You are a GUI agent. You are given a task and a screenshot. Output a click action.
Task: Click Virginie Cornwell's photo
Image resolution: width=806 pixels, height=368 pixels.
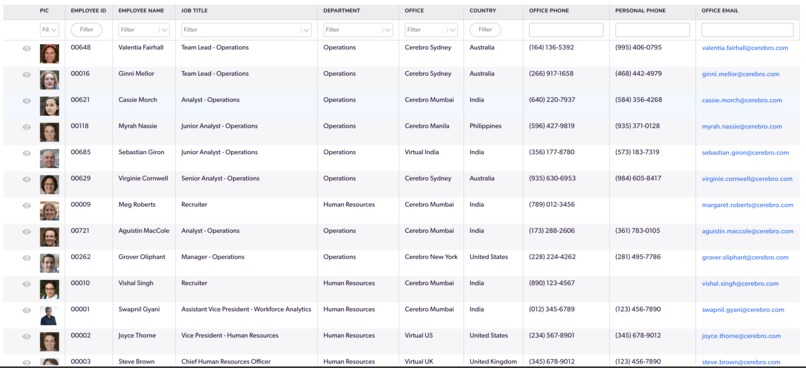click(49, 185)
